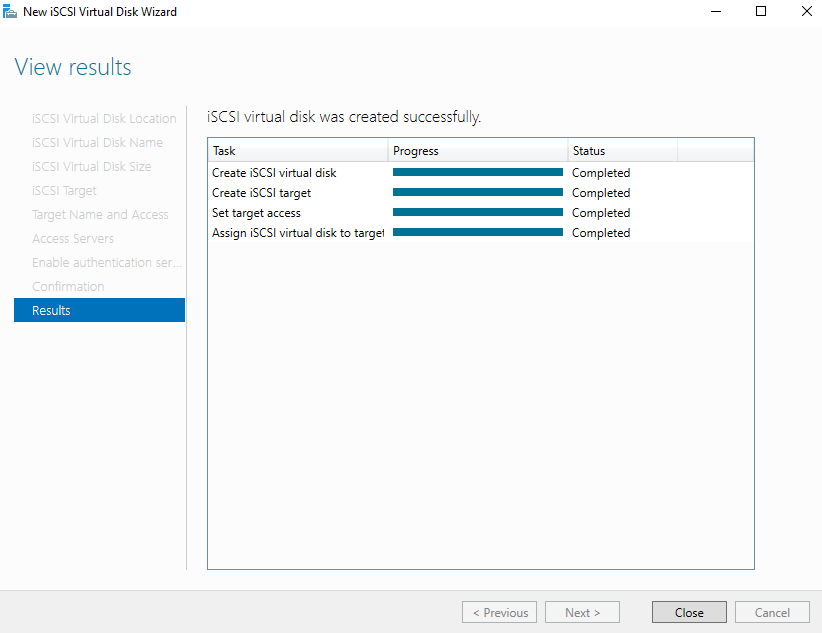Click Completed status of Create iSCSI target

tap(601, 192)
